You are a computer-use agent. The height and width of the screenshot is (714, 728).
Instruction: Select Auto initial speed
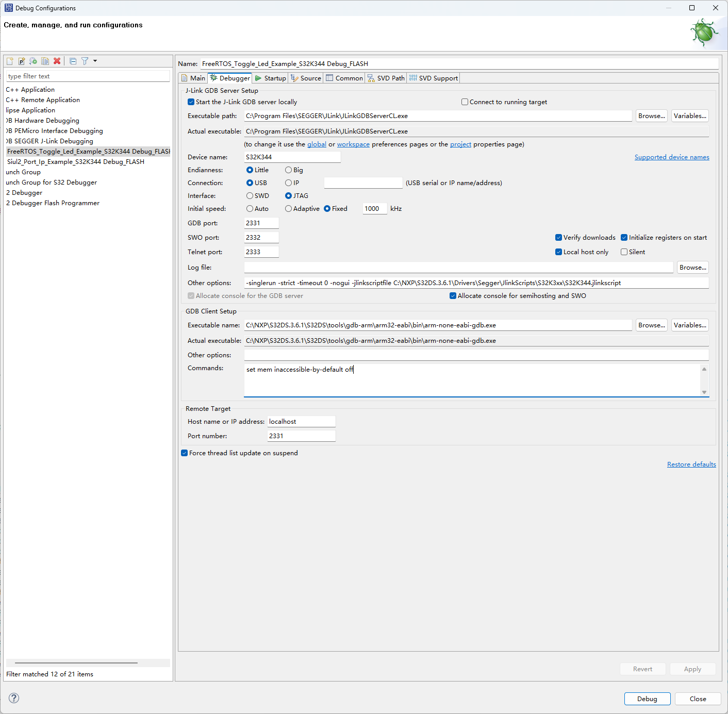click(x=250, y=209)
